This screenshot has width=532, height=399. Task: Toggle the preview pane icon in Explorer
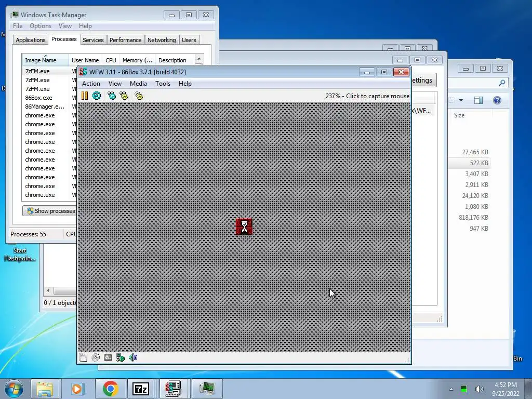pos(478,100)
